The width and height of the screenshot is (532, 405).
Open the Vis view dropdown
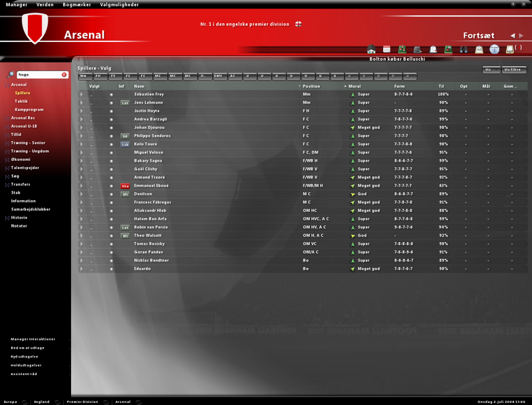click(x=491, y=70)
